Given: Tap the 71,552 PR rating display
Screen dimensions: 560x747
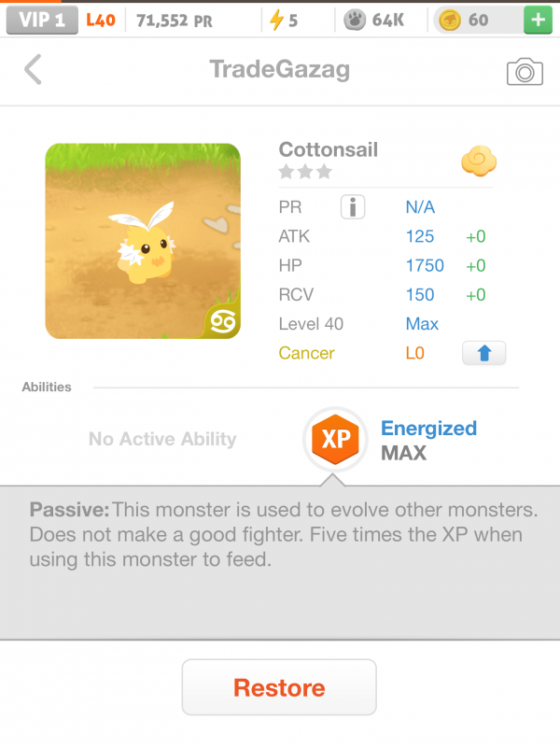Looking at the screenshot, I should [174, 20].
